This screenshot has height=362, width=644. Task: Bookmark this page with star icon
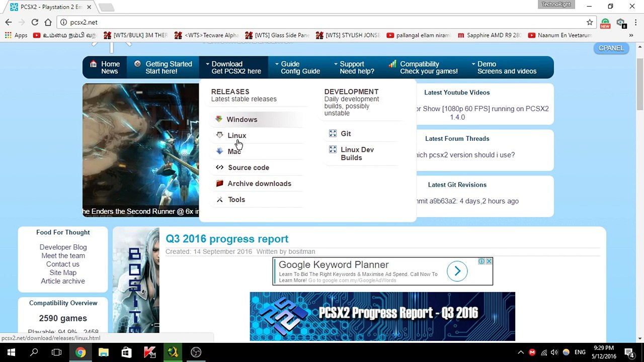tap(590, 22)
